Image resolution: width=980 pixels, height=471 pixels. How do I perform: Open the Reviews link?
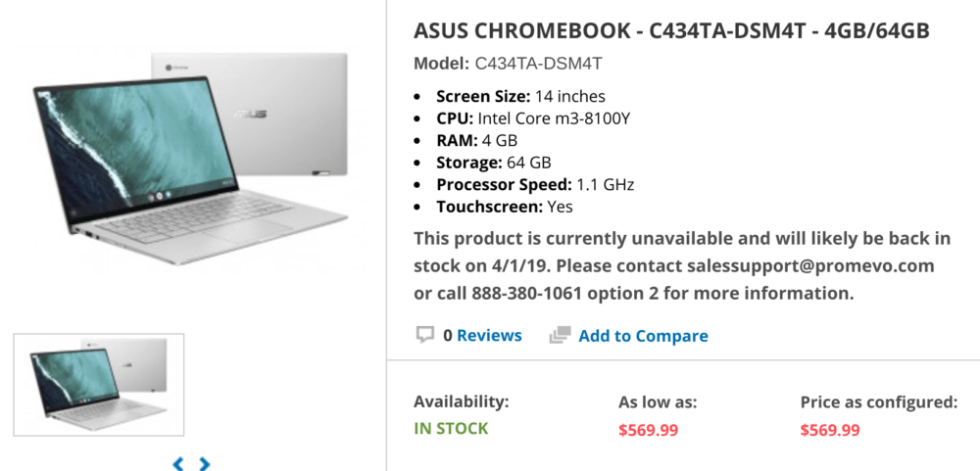tap(489, 336)
